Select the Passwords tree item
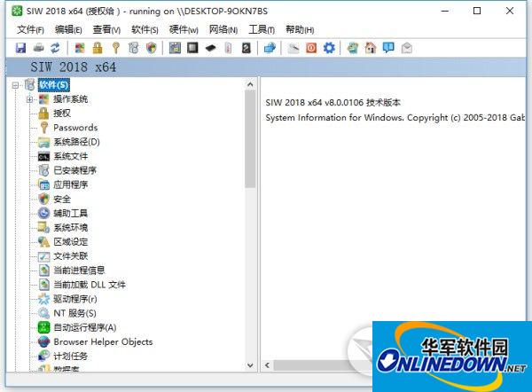Viewport: 532px width, 392px height. pyautogui.click(x=75, y=128)
